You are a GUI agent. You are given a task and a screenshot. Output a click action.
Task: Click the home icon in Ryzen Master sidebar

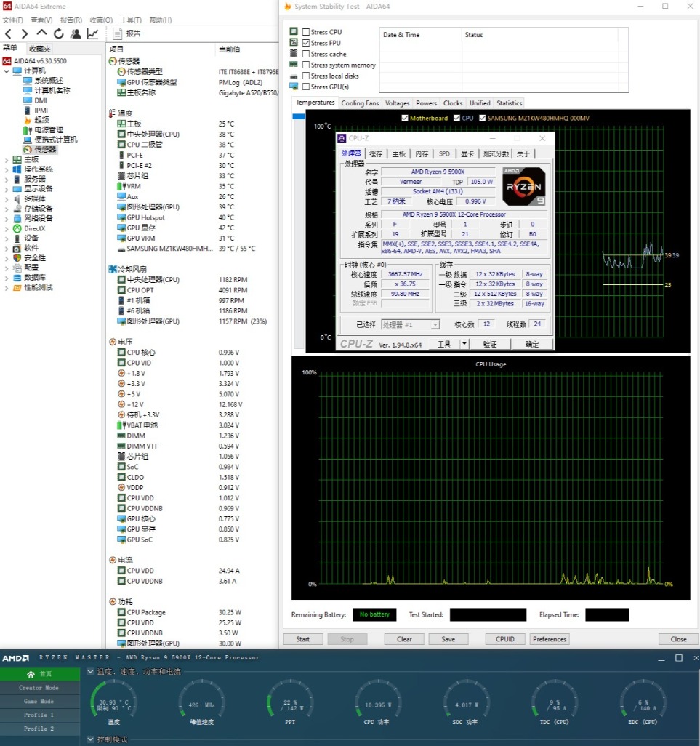point(31,674)
